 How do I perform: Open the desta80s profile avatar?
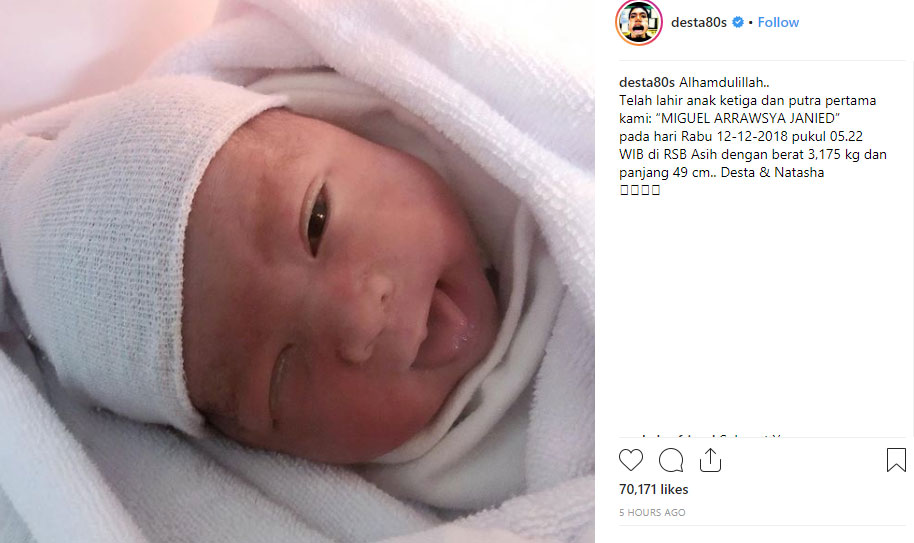pos(639,22)
